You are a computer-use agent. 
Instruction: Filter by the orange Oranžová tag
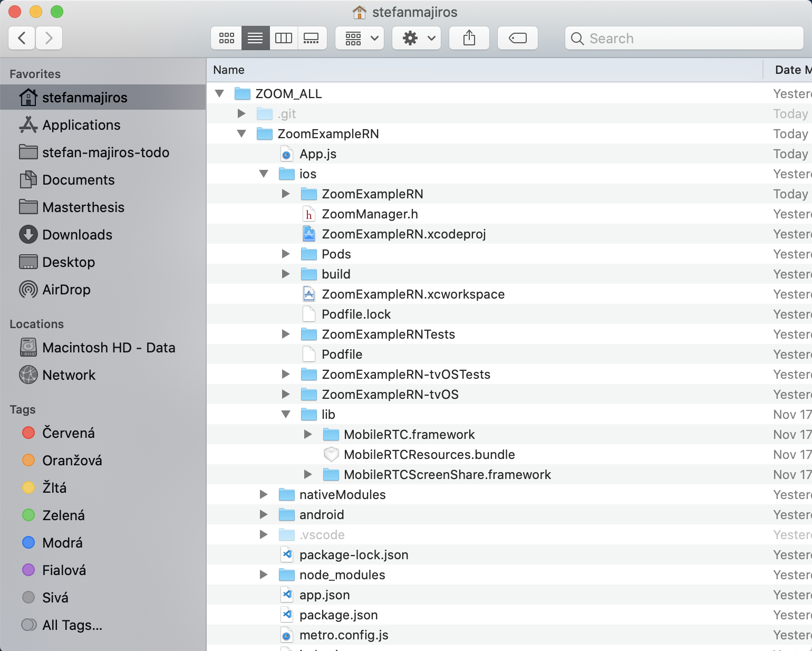click(103, 461)
